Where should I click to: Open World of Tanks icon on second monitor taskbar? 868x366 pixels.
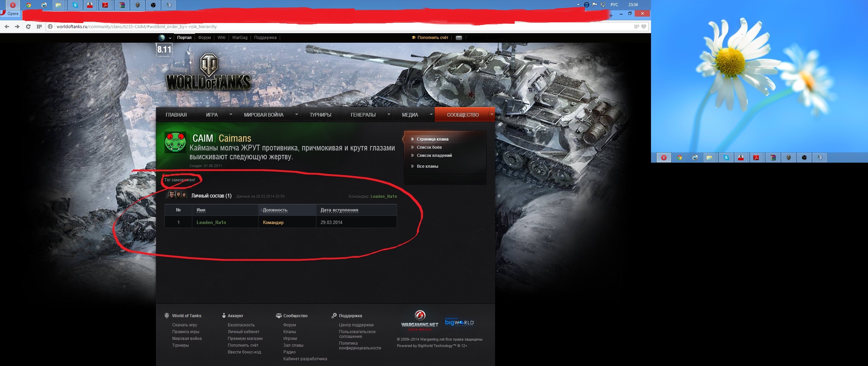click(x=789, y=158)
